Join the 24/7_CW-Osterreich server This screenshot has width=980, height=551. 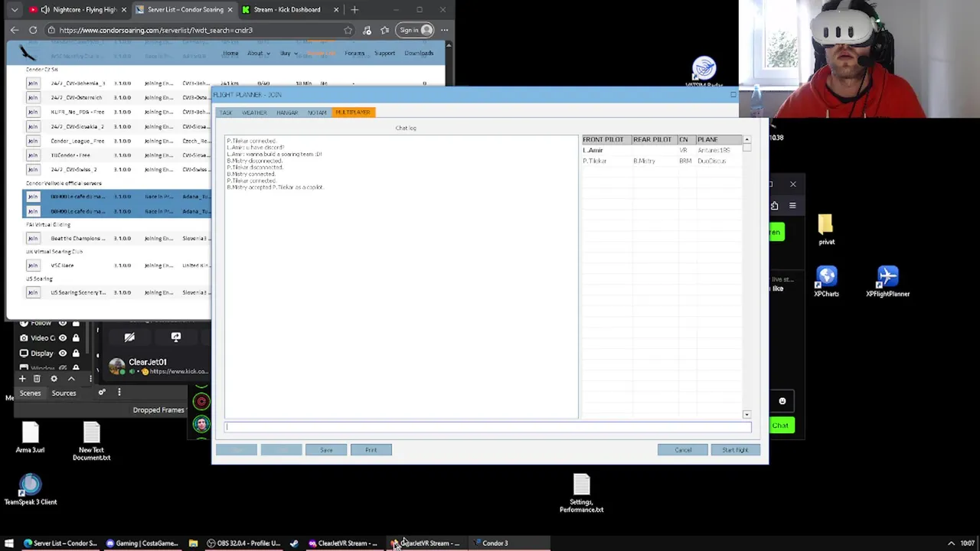point(33,98)
